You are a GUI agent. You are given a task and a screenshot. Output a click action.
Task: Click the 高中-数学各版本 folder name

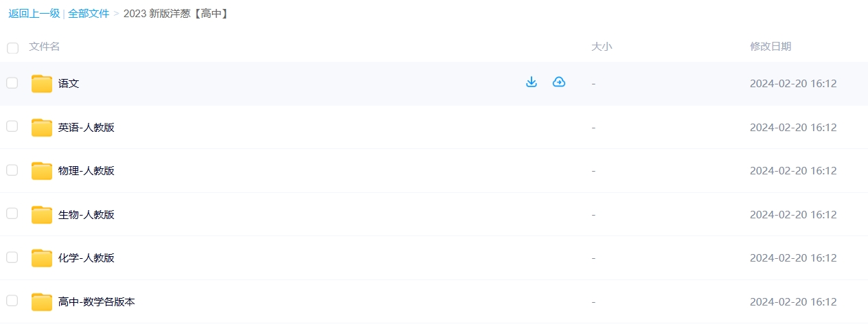tap(97, 301)
